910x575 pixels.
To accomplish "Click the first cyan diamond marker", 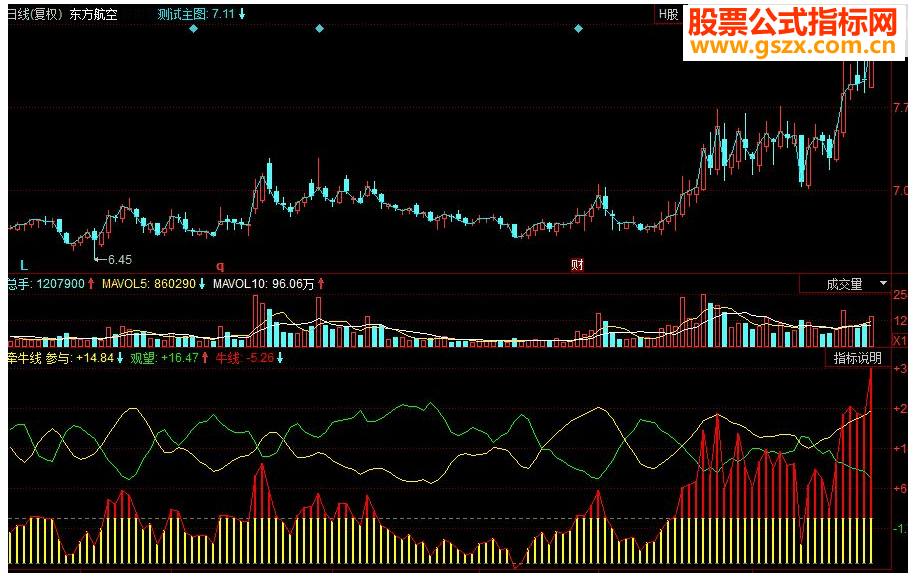I will (x=194, y=28).
